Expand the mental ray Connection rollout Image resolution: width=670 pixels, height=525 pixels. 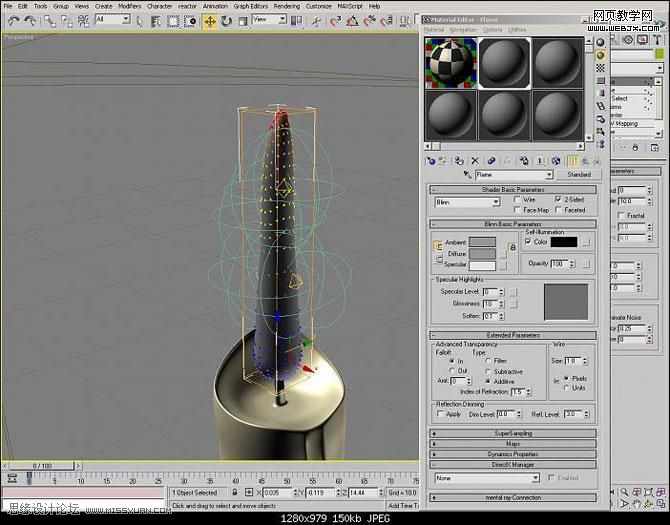[x=513, y=498]
